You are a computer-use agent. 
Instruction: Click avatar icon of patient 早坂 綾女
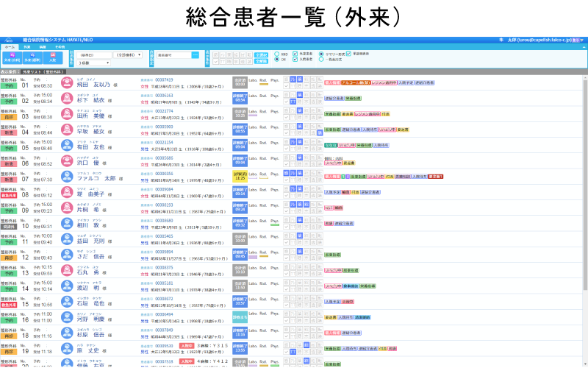point(67,130)
